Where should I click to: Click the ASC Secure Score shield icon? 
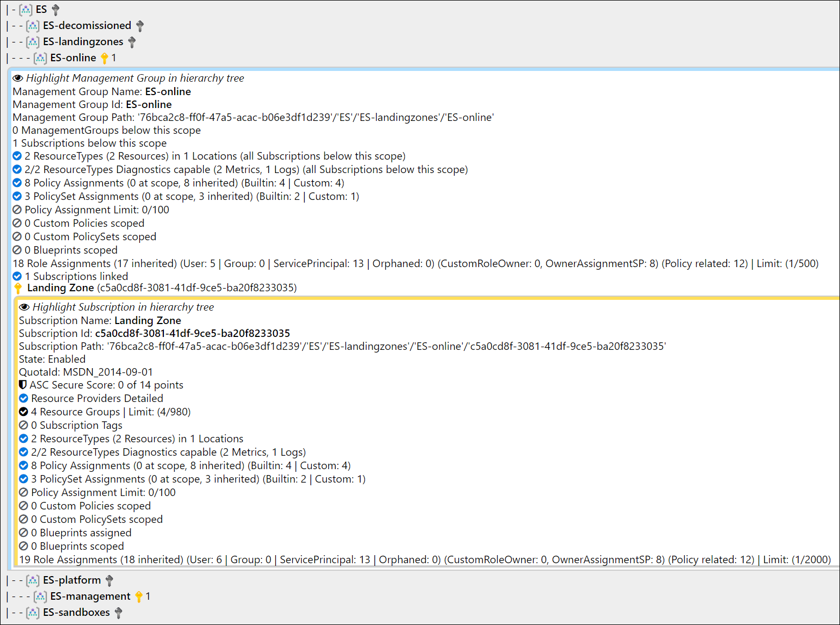click(23, 385)
